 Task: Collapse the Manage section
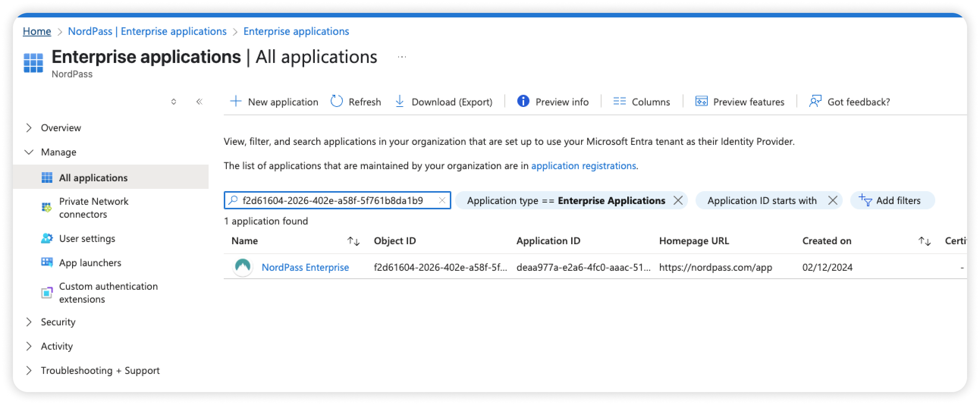28,152
